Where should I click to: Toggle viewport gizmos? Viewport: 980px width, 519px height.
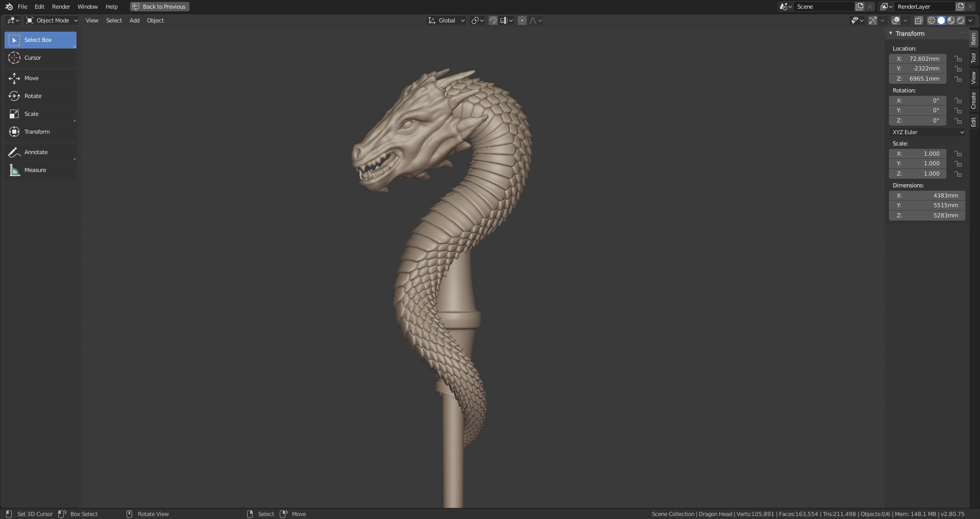click(x=873, y=20)
